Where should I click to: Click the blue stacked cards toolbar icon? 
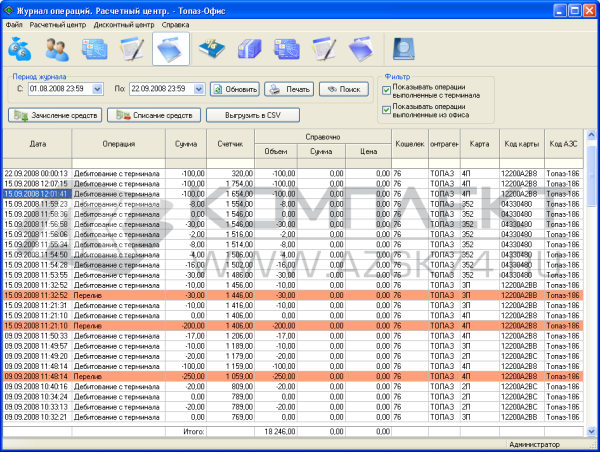pyautogui.click(x=250, y=48)
